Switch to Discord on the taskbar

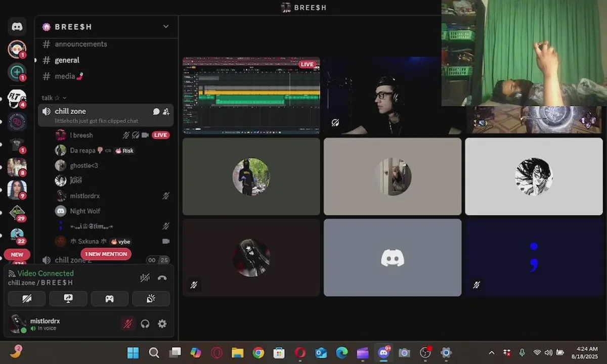[x=383, y=353]
